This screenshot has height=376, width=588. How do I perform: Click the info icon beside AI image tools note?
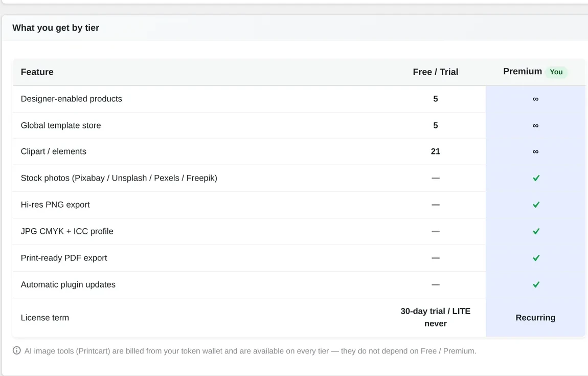tap(16, 350)
